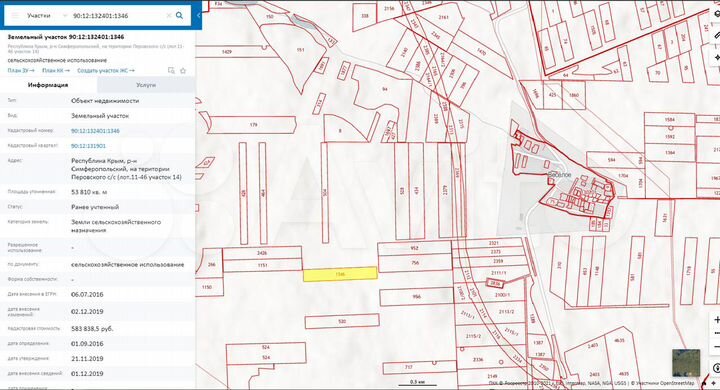This screenshot has height=390, width=720.
Task: Zoom in the map with plus button
Action: pyautogui.click(x=717, y=320)
